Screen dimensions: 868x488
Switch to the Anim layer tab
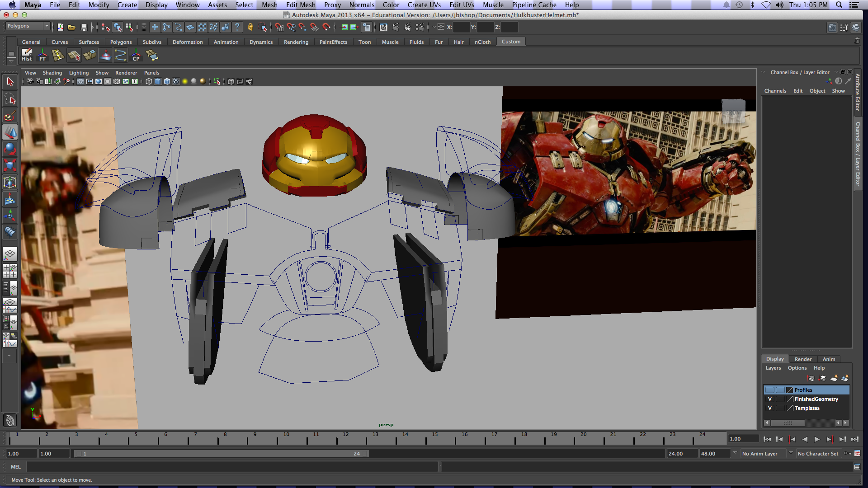coord(829,359)
